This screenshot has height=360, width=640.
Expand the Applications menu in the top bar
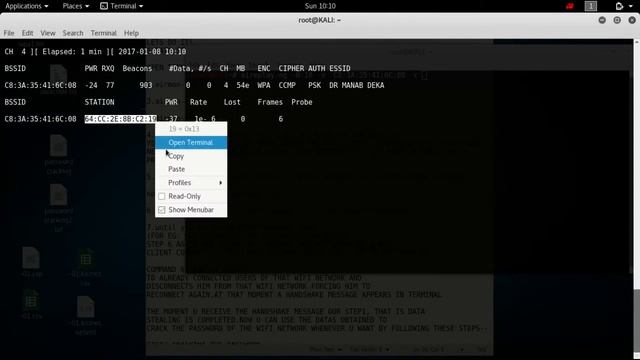tap(27, 6)
